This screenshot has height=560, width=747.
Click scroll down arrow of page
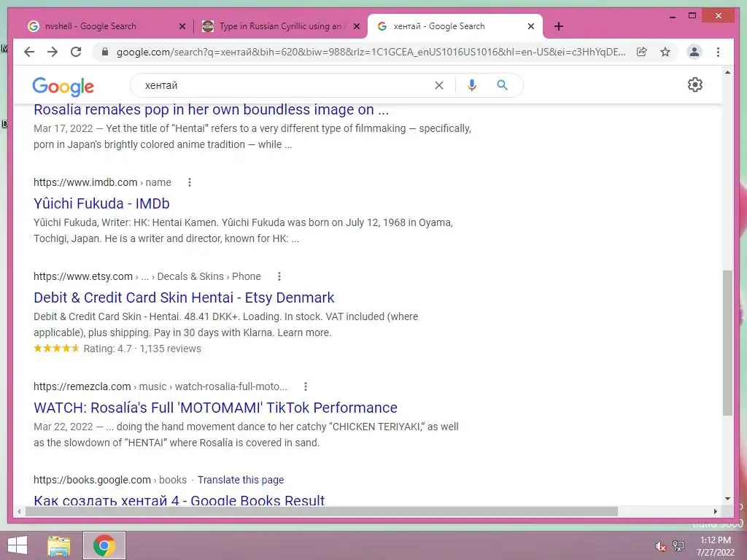[x=727, y=499]
